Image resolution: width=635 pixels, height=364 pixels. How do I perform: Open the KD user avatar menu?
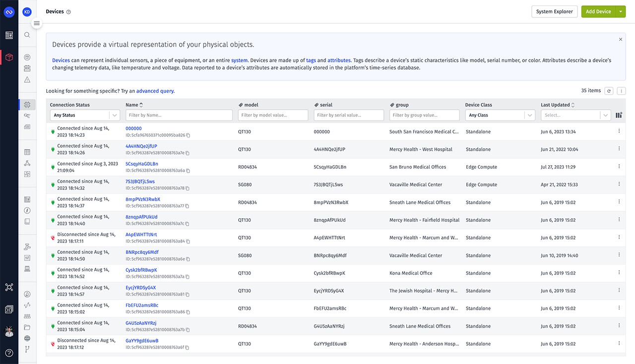tap(27, 12)
